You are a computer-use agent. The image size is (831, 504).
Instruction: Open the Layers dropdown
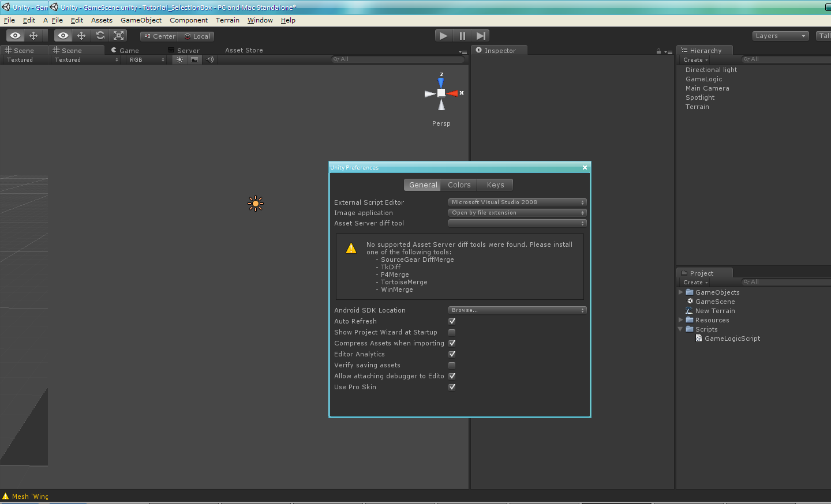coord(781,36)
